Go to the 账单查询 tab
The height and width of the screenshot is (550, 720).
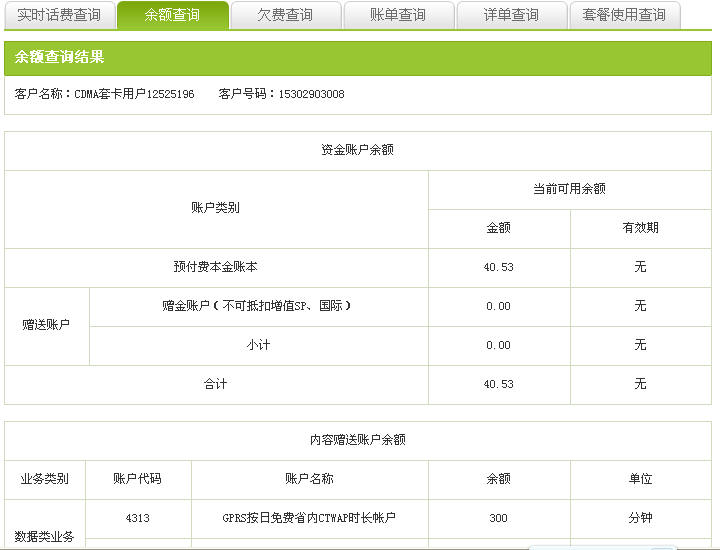point(398,15)
